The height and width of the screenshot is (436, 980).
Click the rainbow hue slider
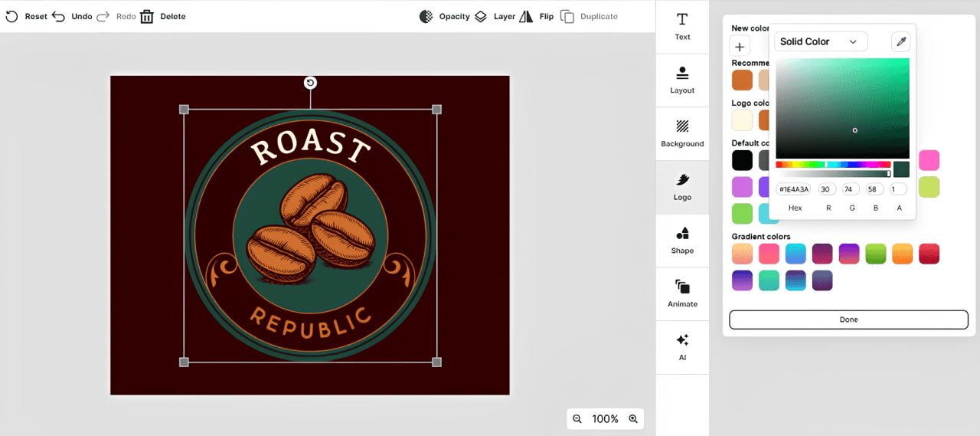833,164
